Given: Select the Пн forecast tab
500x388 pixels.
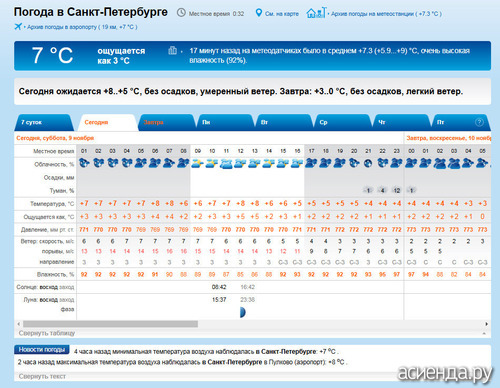Looking at the screenshot, I should click(x=225, y=122).
